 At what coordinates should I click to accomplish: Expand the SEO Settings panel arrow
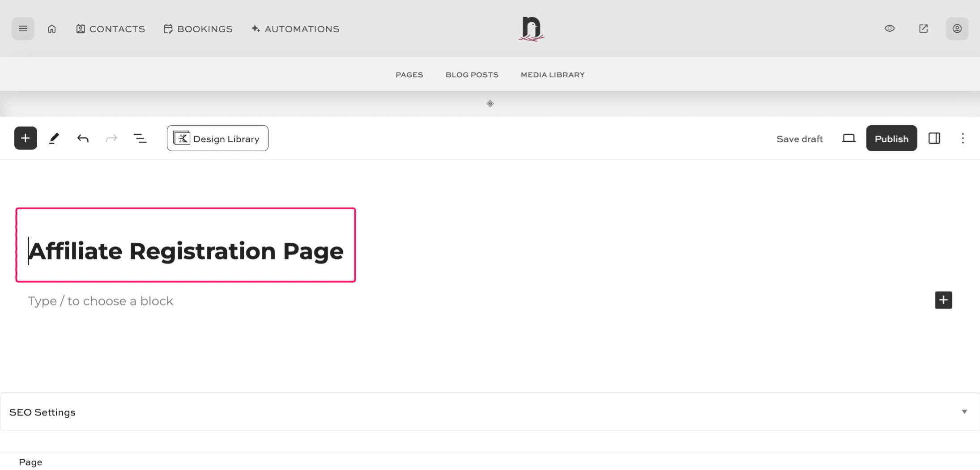pos(964,412)
